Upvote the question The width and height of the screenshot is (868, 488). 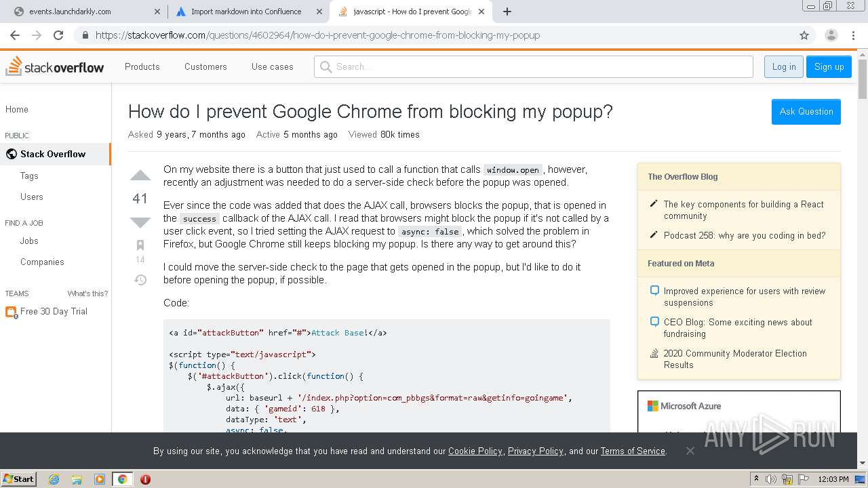point(140,176)
